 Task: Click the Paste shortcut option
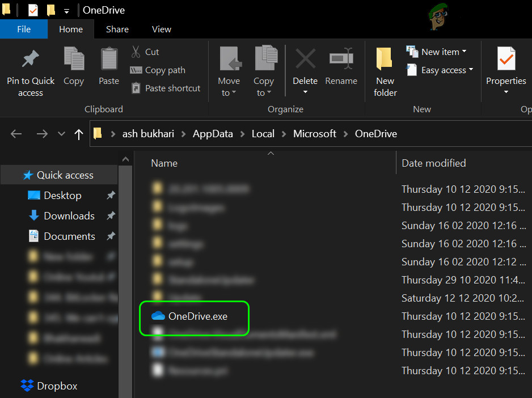166,88
